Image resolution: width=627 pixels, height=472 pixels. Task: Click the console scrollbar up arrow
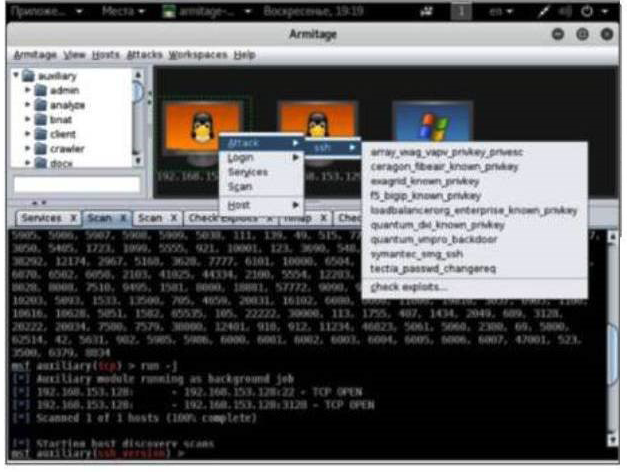pyautogui.click(x=612, y=236)
